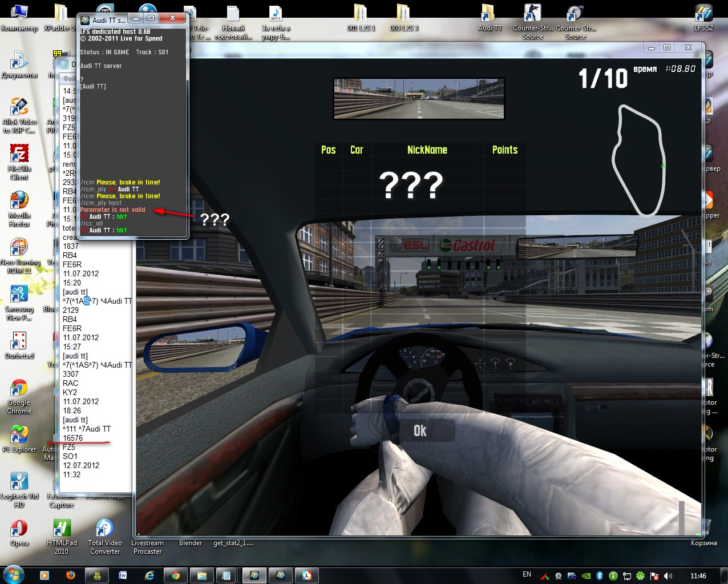This screenshot has height=584, width=728.
Task: Click the Points column header
Action: (x=505, y=150)
